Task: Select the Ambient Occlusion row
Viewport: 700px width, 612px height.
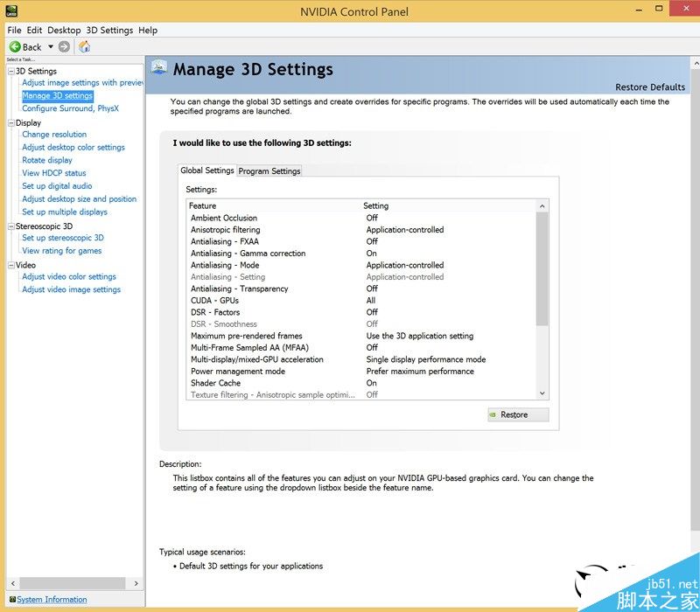Action: click(x=361, y=218)
